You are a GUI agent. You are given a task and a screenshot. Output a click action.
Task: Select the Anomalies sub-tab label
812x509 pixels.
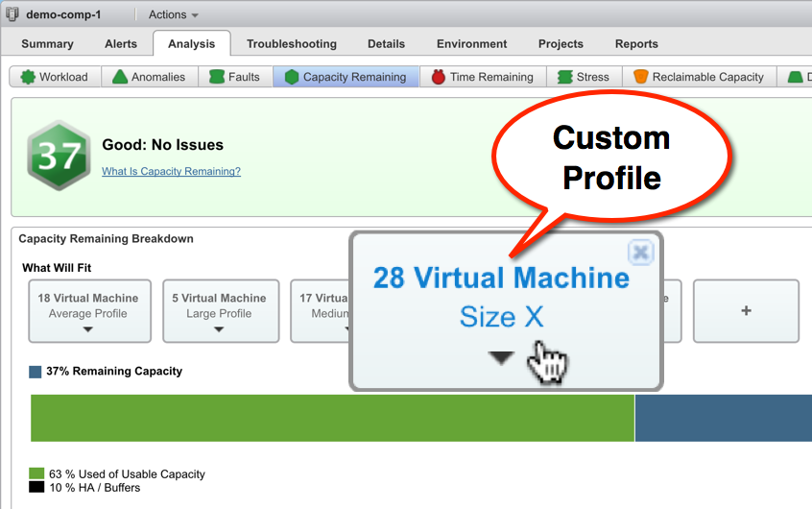[158, 77]
